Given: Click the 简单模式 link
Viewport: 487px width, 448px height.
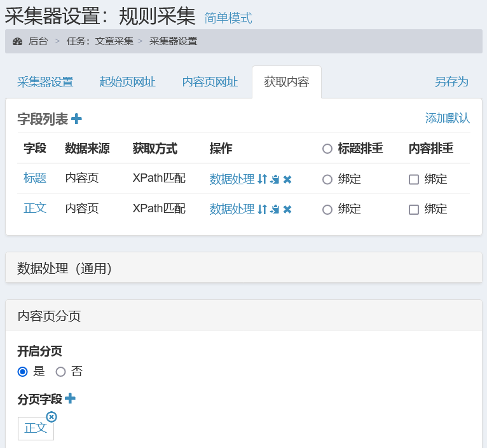Looking at the screenshot, I should pos(228,18).
